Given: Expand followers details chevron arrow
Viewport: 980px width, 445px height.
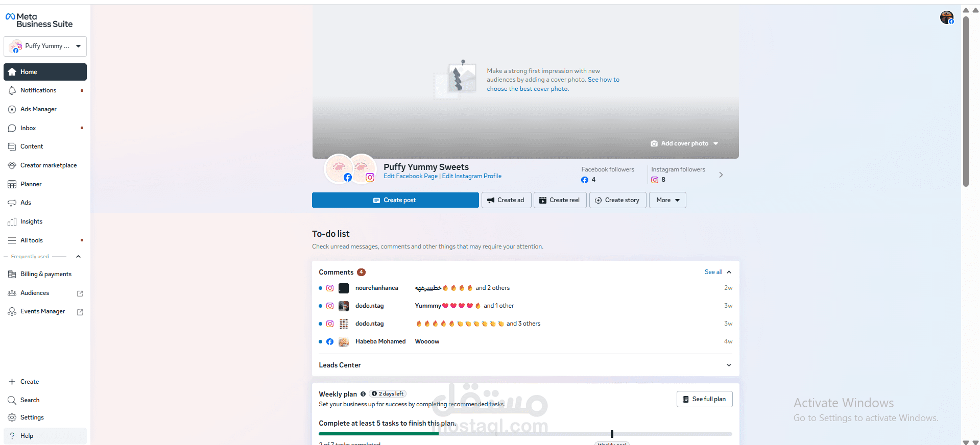Looking at the screenshot, I should (x=721, y=175).
